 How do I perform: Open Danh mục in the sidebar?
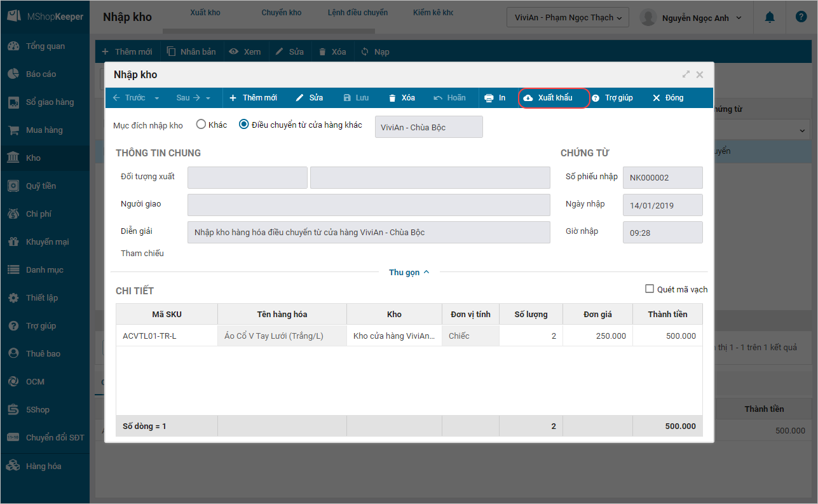coord(44,269)
